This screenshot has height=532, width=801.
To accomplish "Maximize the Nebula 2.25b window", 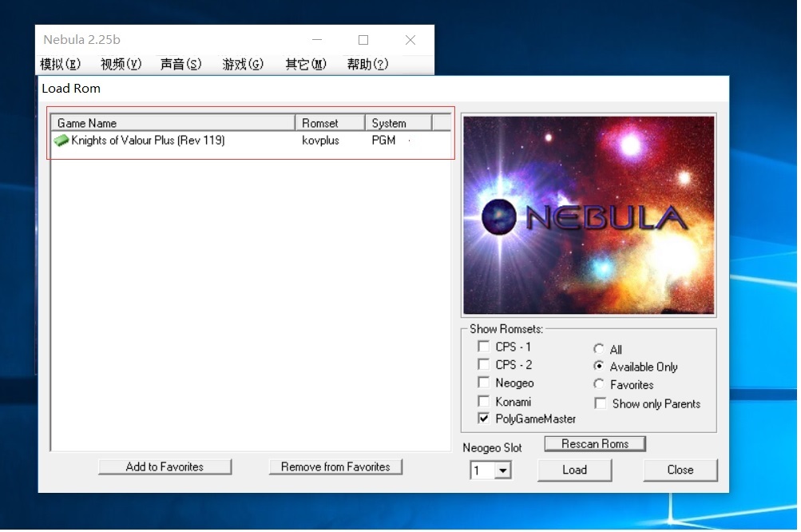I will click(x=363, y=40).
